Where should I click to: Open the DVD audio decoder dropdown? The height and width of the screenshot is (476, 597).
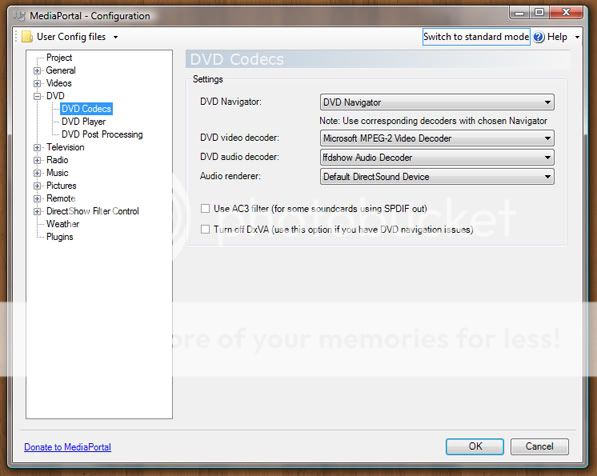(437, 157)
